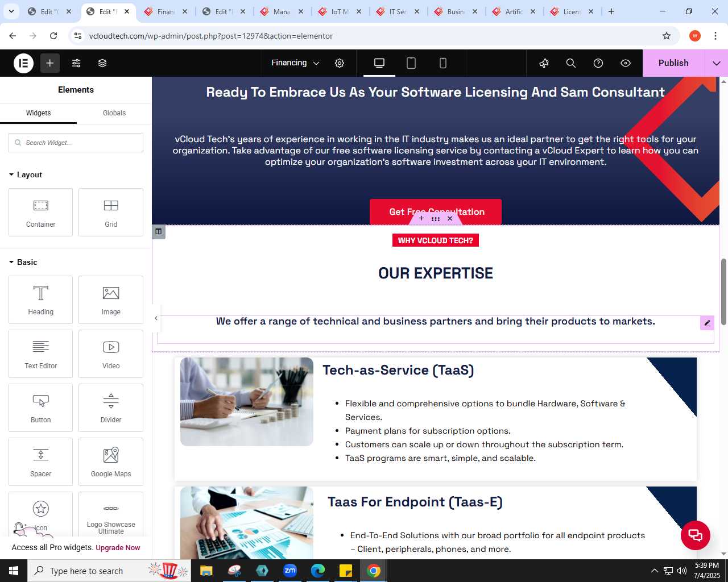The image size is (728, 582).
Task: Click the section drag handle dots
Action: (436, 218)
